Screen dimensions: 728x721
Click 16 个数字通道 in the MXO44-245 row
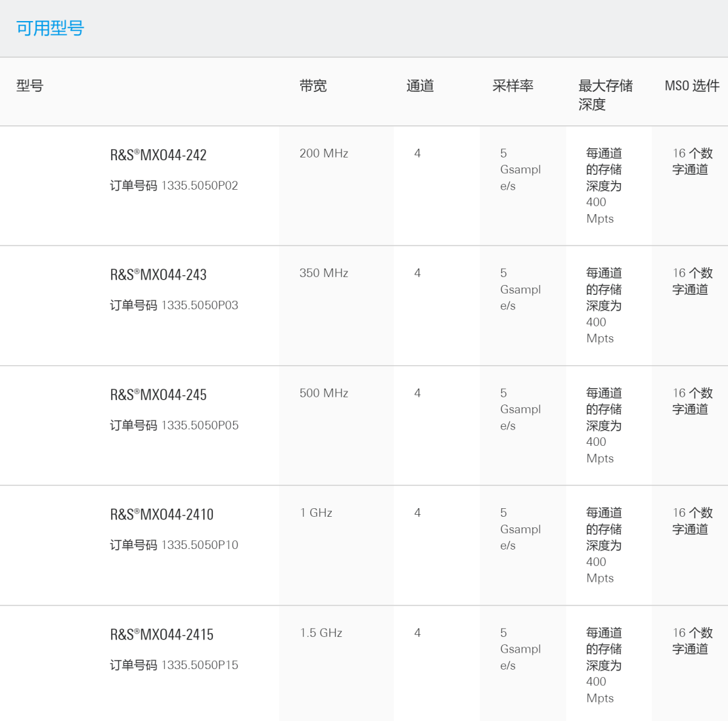(693, 401)
